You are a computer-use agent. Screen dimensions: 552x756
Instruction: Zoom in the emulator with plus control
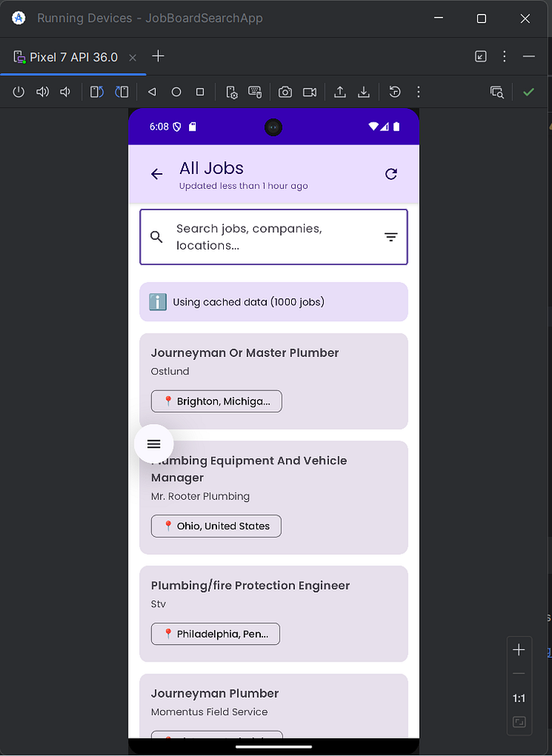(519, 650)
